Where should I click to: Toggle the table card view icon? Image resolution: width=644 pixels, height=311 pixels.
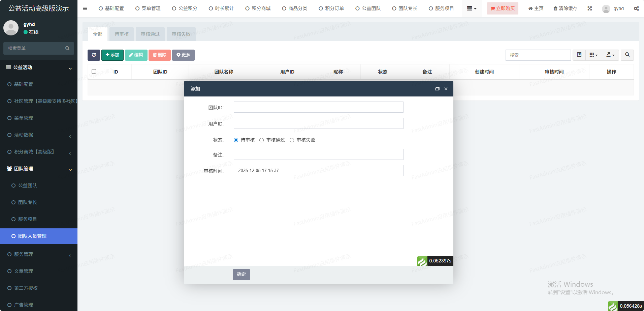579,55
